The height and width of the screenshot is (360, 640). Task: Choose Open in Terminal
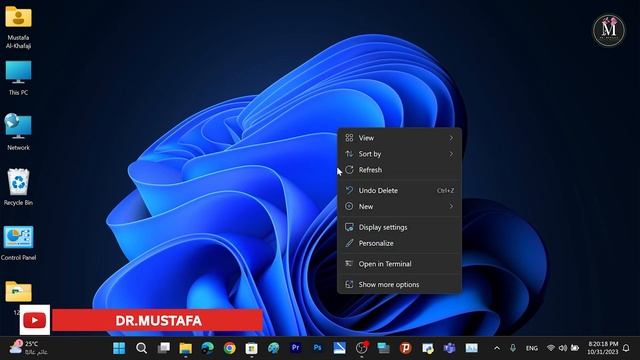tap(399, 264)
